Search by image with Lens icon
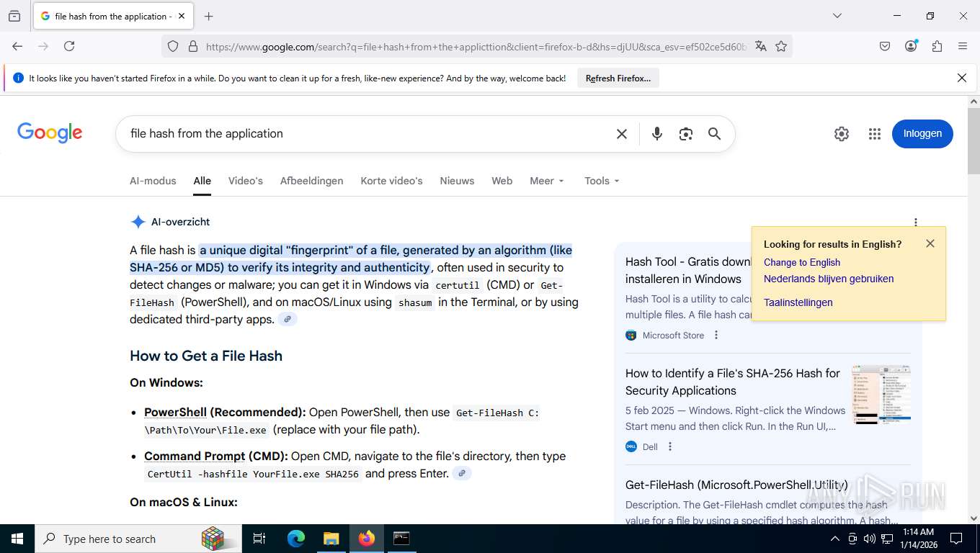This screenshot has height=553, width=980. point(685,134)
